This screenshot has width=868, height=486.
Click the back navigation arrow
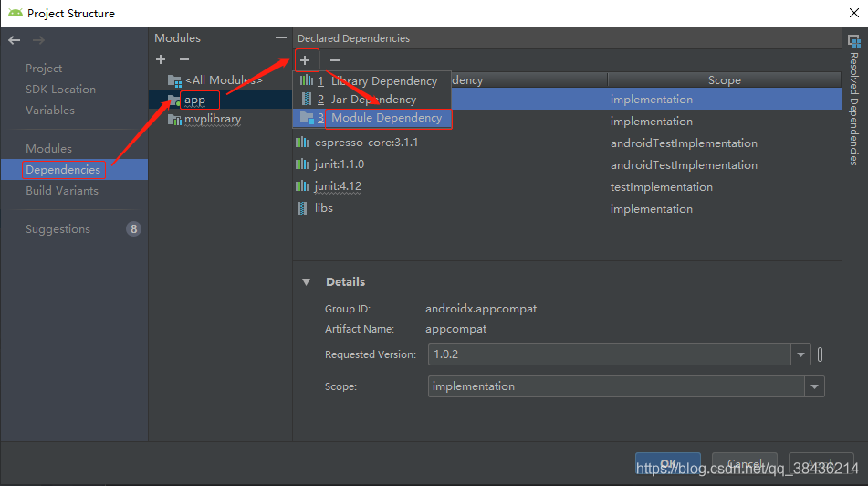click(x=15, y=40)
